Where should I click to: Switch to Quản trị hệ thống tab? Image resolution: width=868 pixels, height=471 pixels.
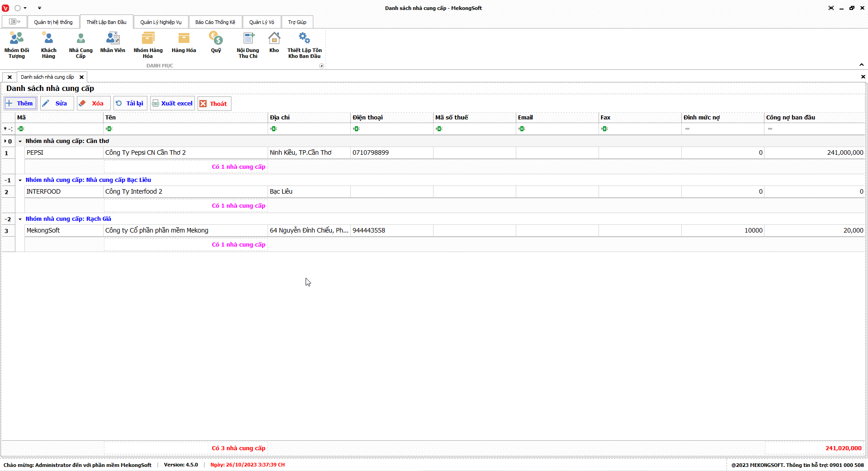pos(53,22)
